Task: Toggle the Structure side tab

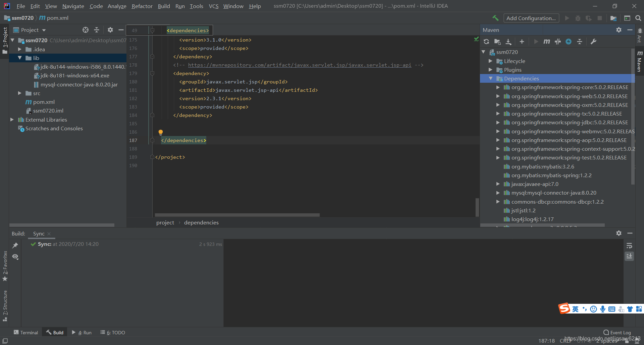Action: 5,305
